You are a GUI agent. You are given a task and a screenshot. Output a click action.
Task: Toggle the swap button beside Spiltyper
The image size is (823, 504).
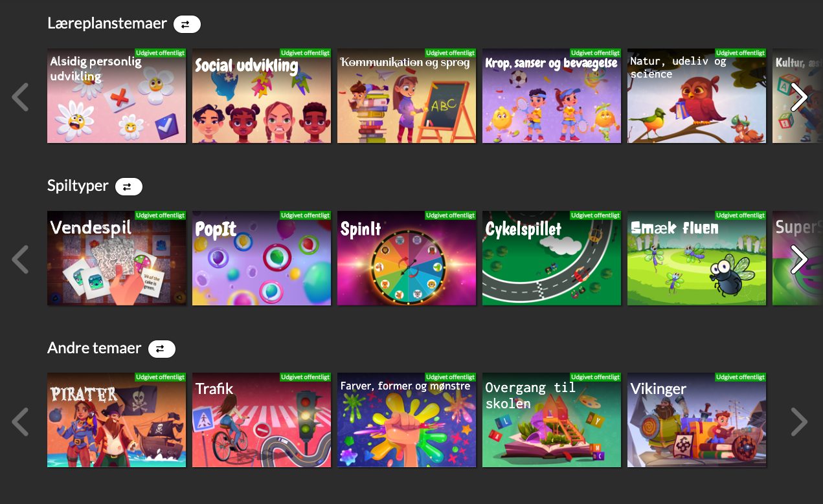pos(128,187)
